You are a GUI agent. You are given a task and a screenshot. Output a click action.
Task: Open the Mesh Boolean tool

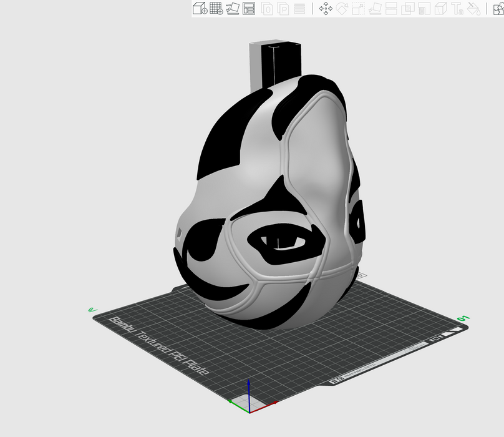click(x=408, y=8)
